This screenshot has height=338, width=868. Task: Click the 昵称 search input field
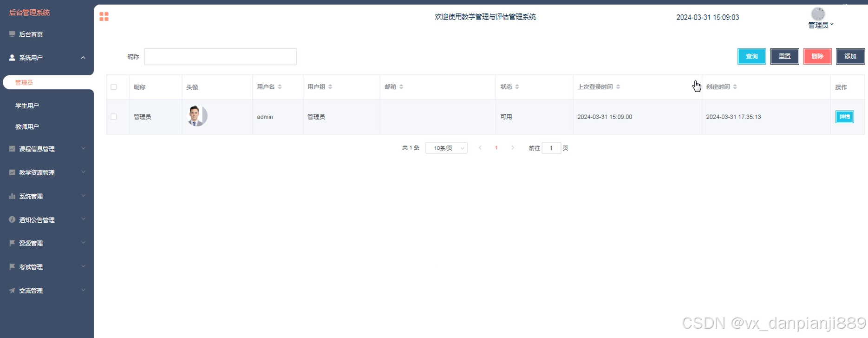(x=220, y=57)
